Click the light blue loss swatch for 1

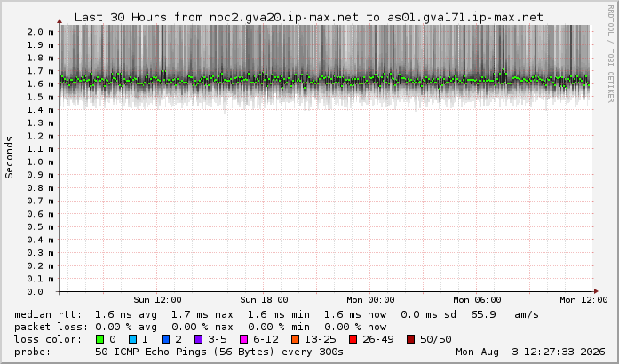[x=133, y=339]
